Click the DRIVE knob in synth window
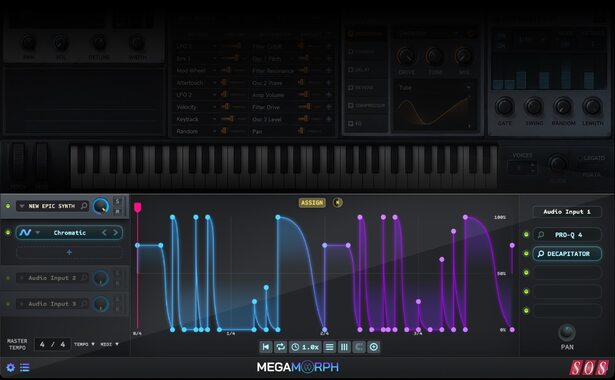The image size is (615, 380). (406, 56)
